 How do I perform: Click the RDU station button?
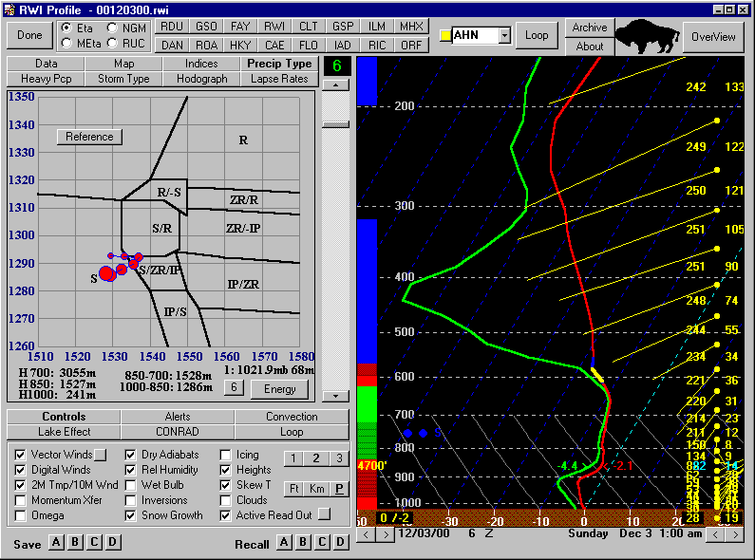tap(172, 27)
